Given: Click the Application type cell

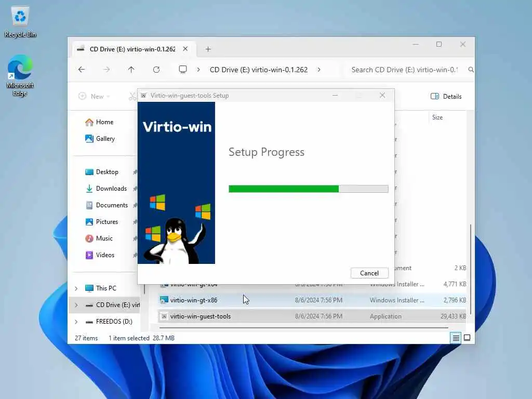Looking at the screenshot, I should coord(386,316).
